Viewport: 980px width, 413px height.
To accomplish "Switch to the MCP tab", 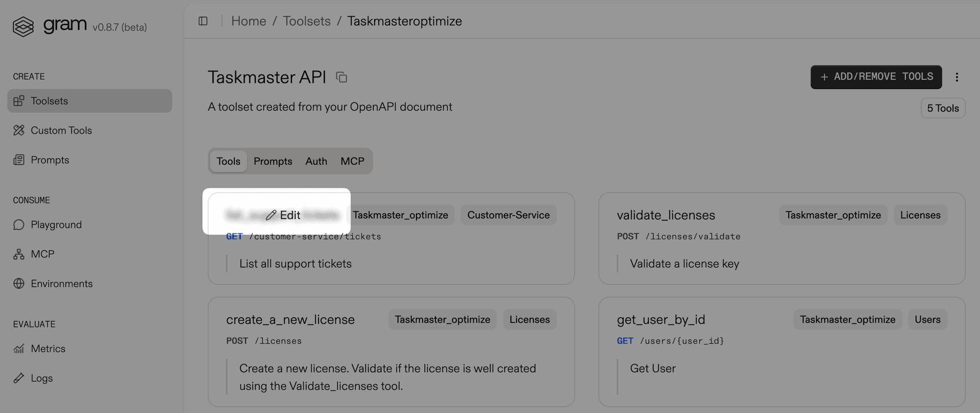I will coord(352,161).
